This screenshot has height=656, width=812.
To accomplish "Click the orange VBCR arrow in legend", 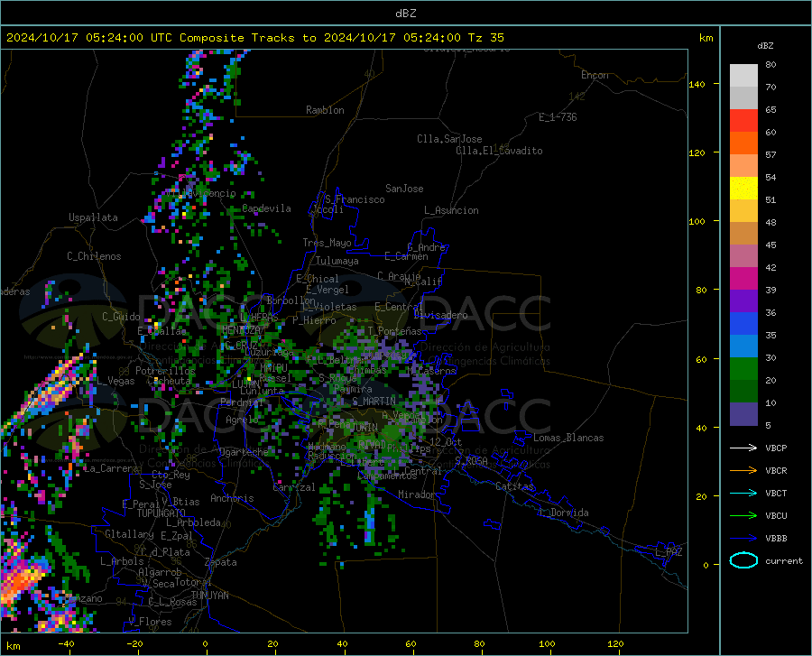I will pyautogui.click(x=743, y=471).
